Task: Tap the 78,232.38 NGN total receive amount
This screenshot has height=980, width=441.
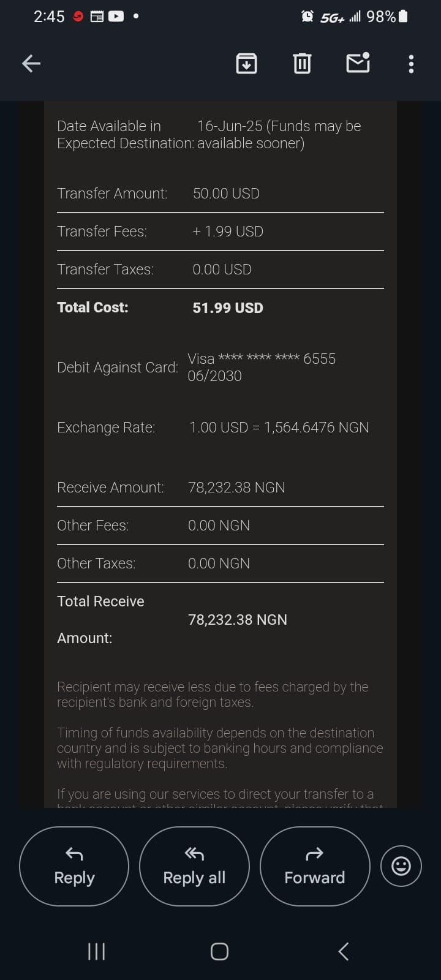Action: pos(238,620)
